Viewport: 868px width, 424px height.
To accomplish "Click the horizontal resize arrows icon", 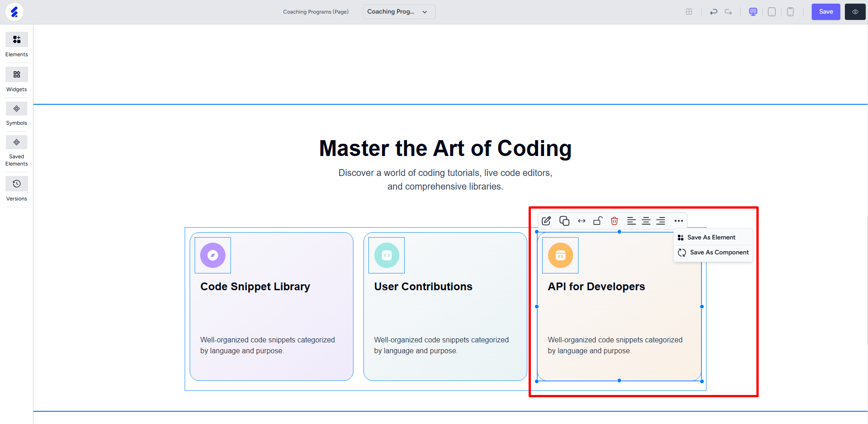I will point(582,221).
